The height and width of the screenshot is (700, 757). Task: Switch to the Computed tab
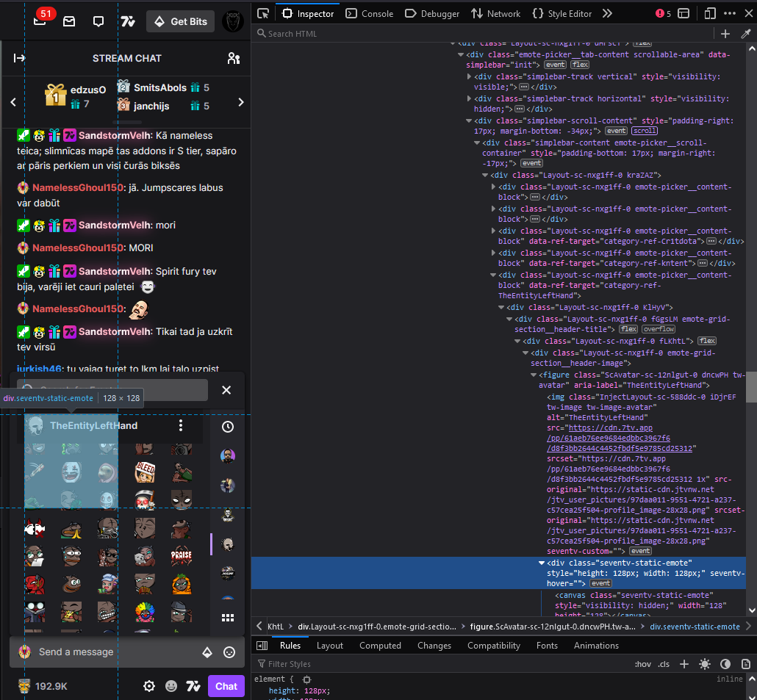[x=380, y=646]
